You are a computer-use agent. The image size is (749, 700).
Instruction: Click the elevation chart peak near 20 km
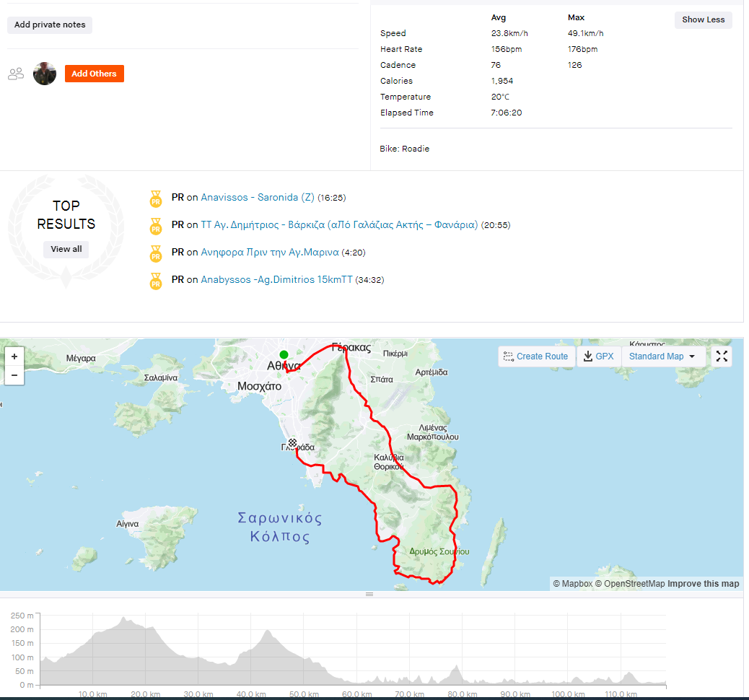(x=125, y=619)
